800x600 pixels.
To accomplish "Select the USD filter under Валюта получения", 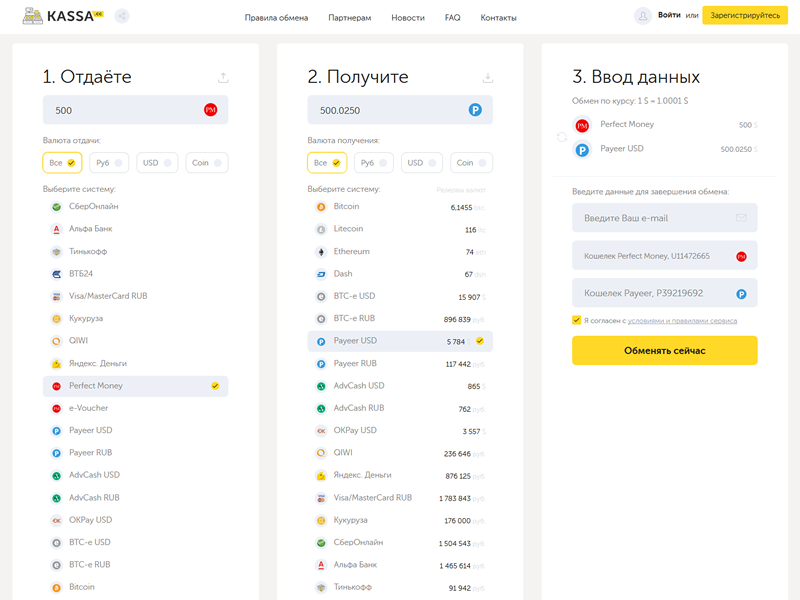I will click(x=422, y=163).
